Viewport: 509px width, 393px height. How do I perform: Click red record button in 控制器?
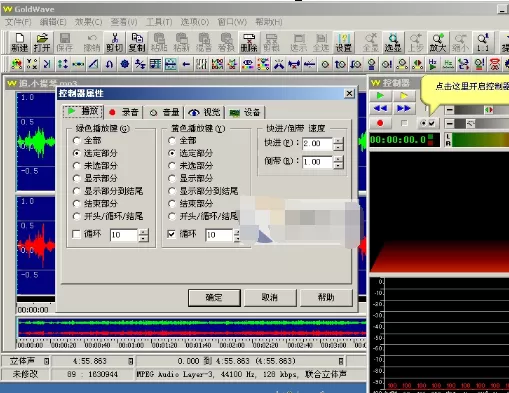tap(380, 123)
